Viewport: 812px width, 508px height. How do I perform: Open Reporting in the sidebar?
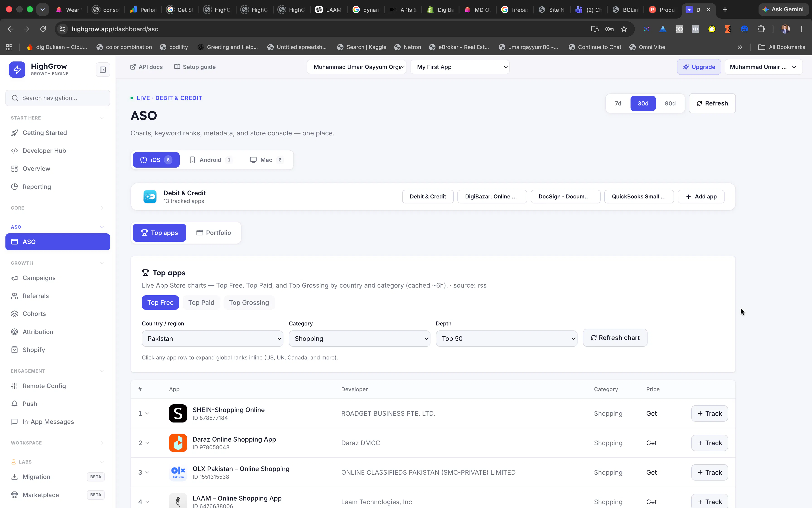tap(58, 186)
